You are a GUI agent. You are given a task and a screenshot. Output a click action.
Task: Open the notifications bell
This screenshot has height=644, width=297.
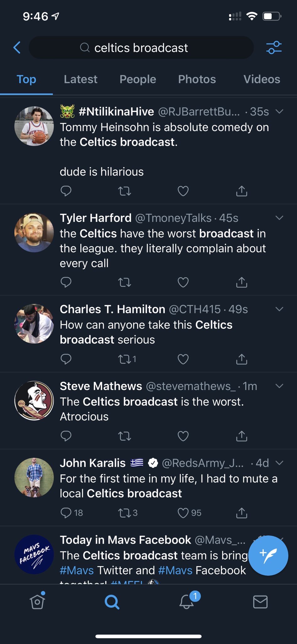[187, 602]
